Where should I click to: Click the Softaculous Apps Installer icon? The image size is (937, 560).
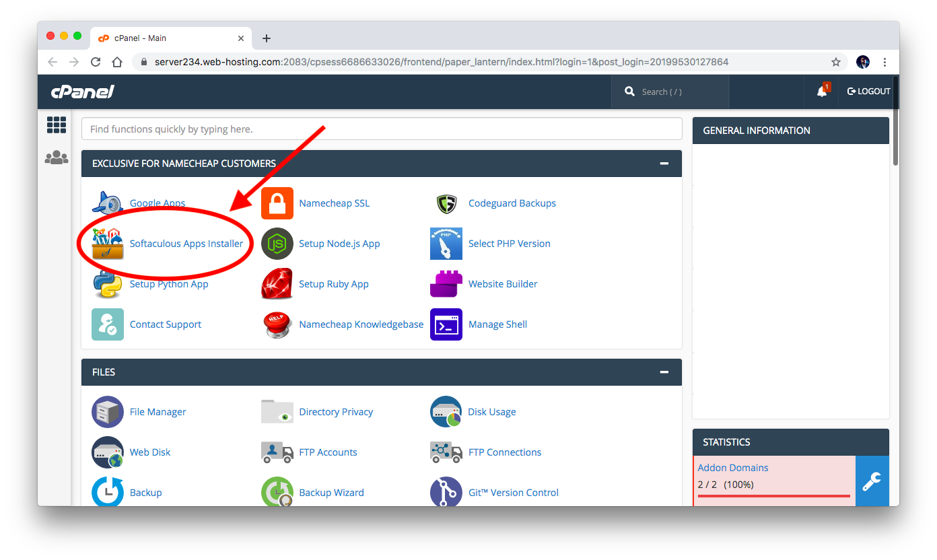pos(108,244)
